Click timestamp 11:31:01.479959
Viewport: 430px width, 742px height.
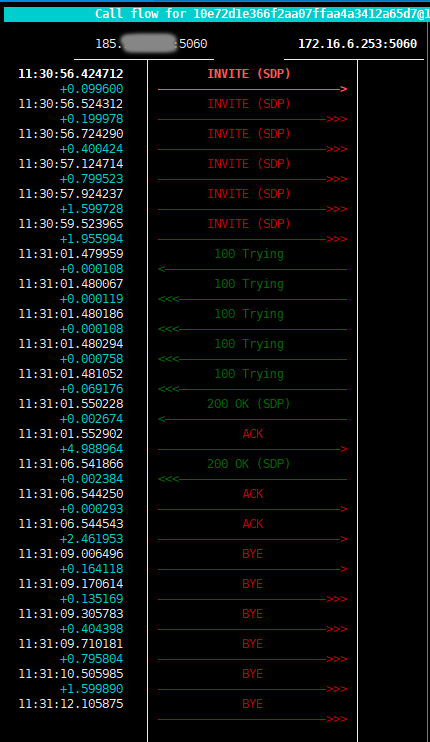click(71, 254)
